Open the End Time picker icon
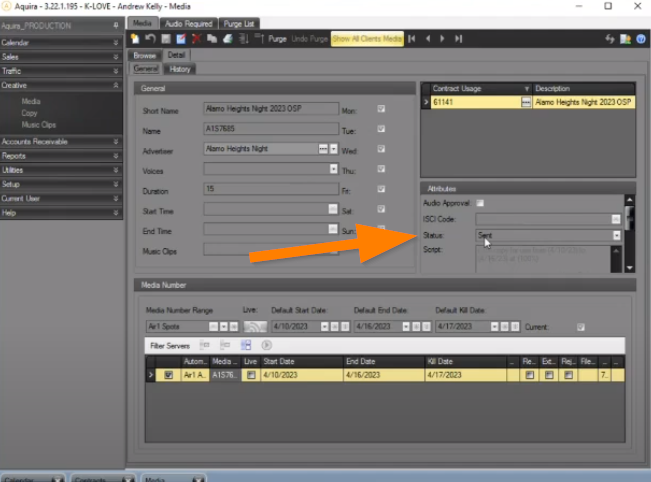This screenshot has width=651, height=482. tap(333, 229)
